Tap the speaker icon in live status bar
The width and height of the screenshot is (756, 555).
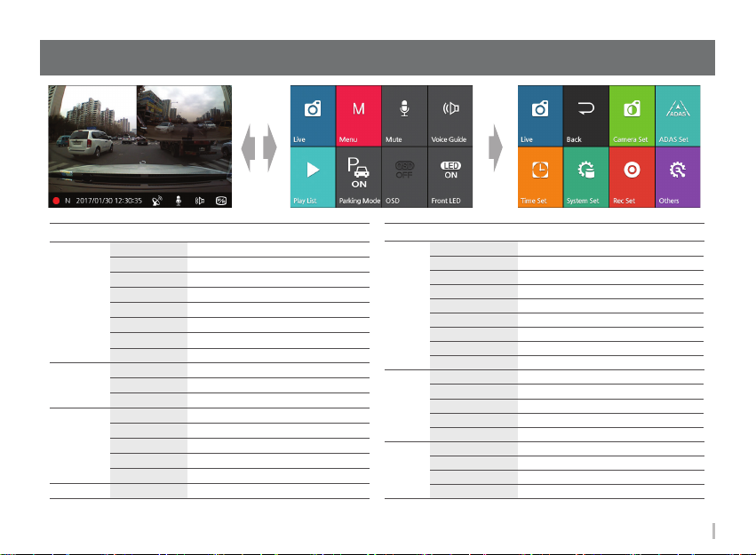click(x=200, y=201)
